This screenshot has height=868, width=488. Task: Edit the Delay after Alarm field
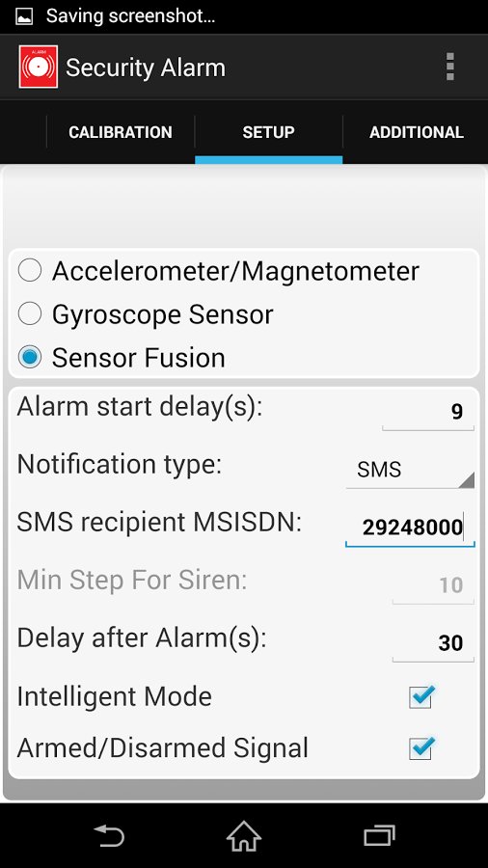click(433, 643)
